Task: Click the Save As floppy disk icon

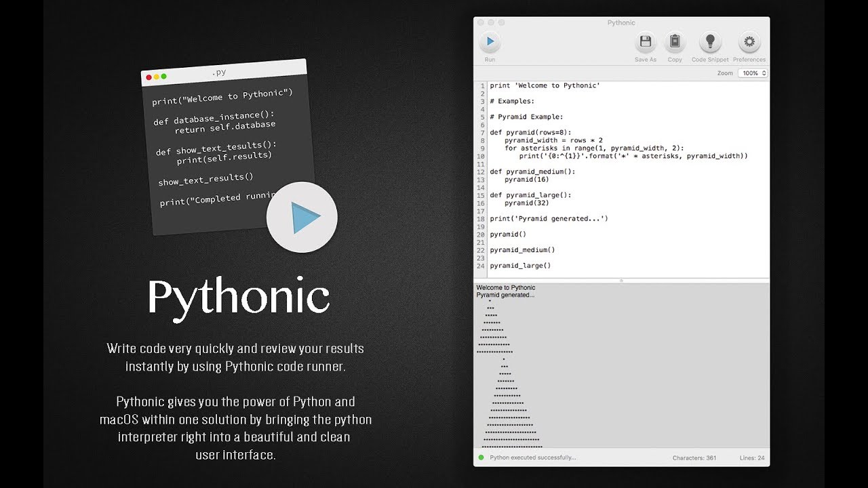Action: point(646,42)
